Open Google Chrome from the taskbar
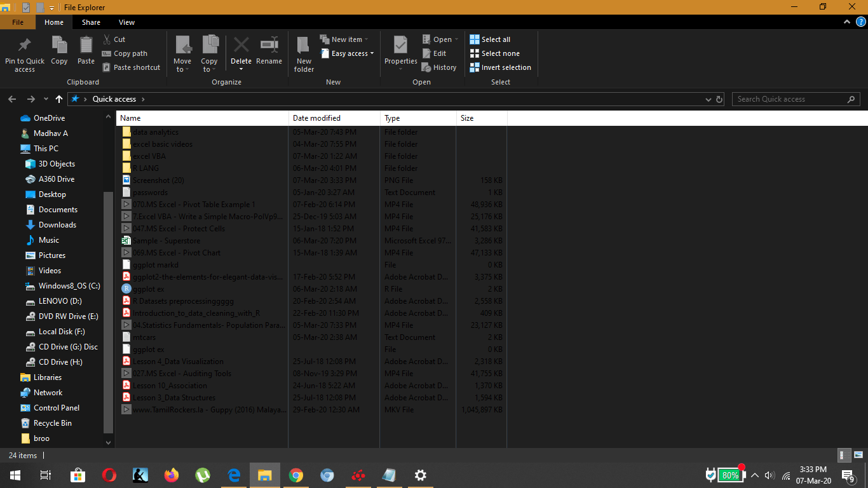The height and width of the screenshot is (488, 868). pyautogui.click(x=295, y=475)
